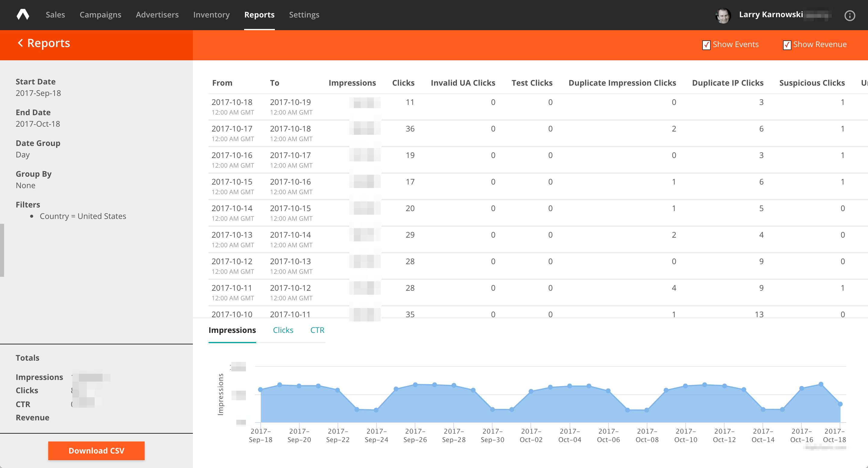Click the back chevron beside Reports

click(20, 43)
